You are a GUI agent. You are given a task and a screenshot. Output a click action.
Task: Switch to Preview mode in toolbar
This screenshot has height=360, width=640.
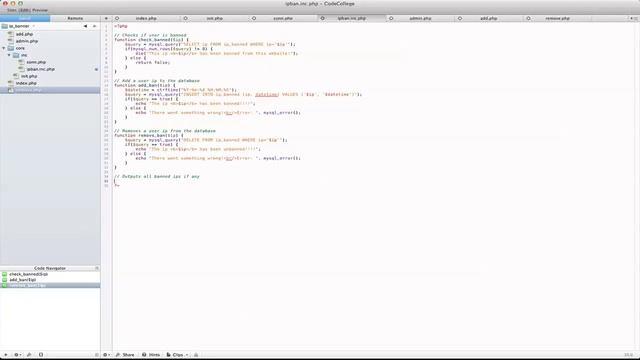click(x=40, y=10)
